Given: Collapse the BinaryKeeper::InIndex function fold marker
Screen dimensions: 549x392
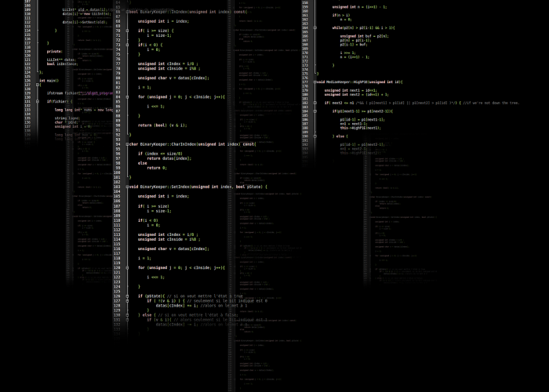Looking at the screenshot, I should (x=127, y=12).
